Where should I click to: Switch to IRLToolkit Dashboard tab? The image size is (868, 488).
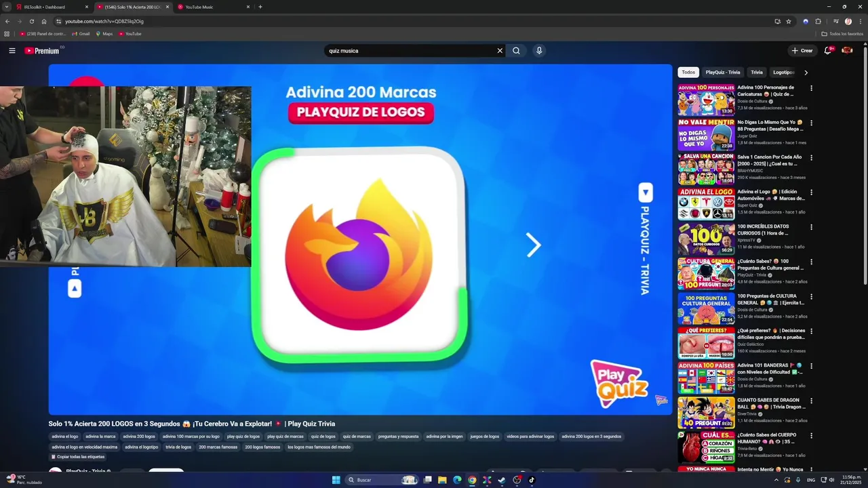[53, 7]
